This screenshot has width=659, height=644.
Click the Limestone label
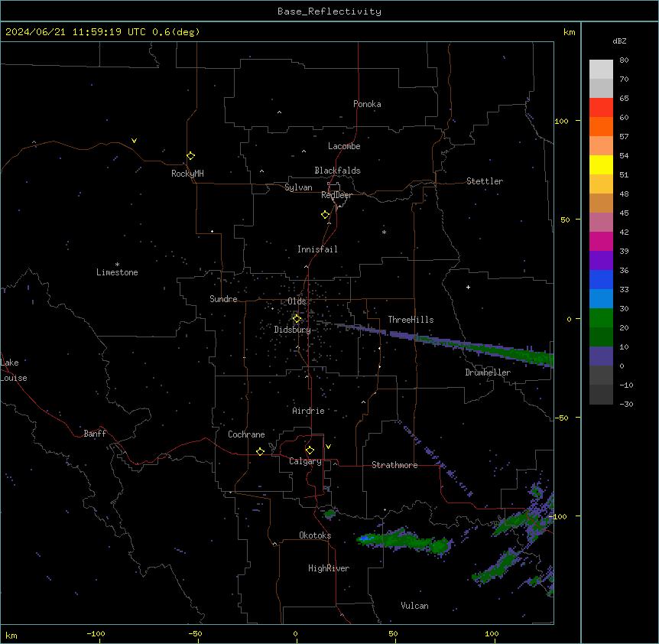click(x=117, y=272)
